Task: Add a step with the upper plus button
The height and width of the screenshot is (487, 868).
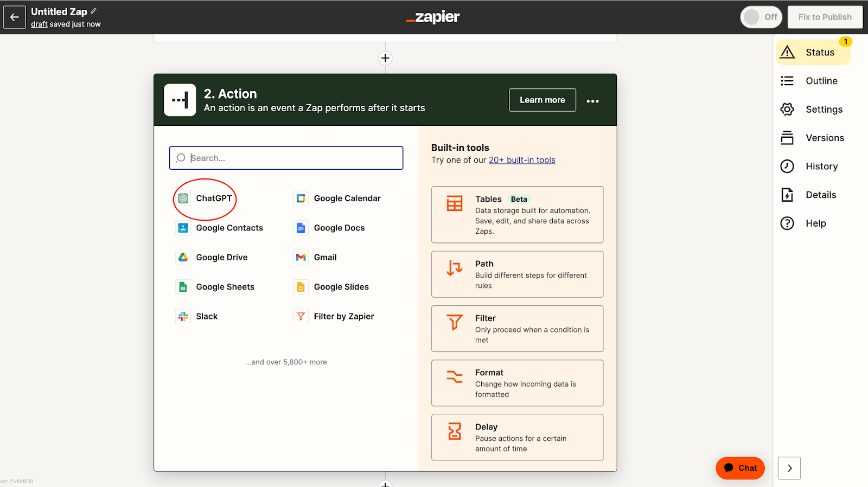Action: (385, 58)
